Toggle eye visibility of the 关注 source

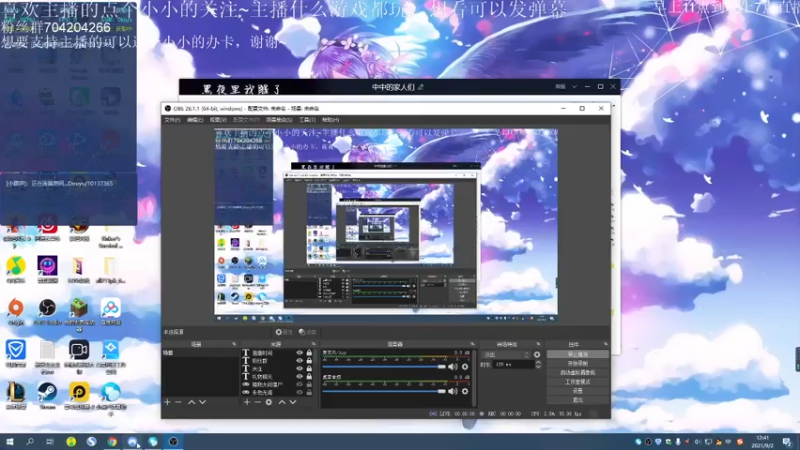299,368
